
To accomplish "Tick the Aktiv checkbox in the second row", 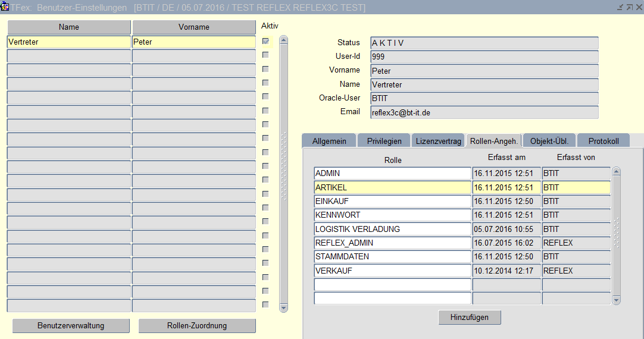I will (x=265, y=55).
